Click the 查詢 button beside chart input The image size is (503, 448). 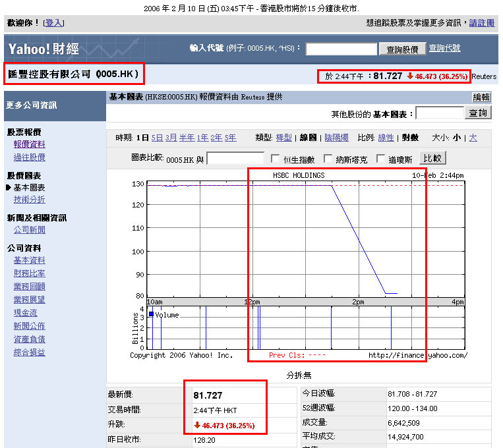478,113
